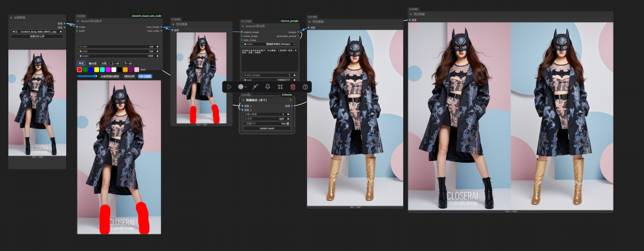Image resolution: width=644 pixels, height=251 pixels.
Task: Click the Update inputs button
Action: point(267,128)
